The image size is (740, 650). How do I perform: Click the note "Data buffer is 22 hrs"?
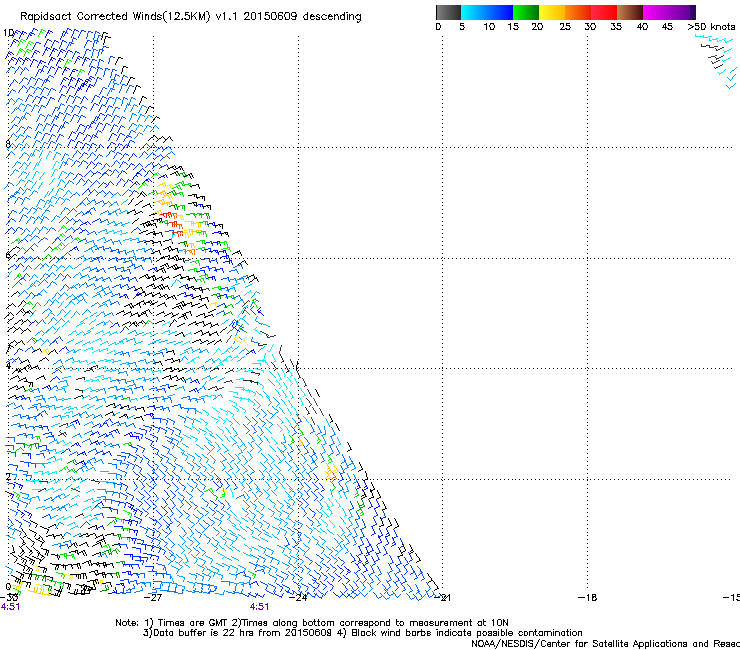tap(192, 633)
